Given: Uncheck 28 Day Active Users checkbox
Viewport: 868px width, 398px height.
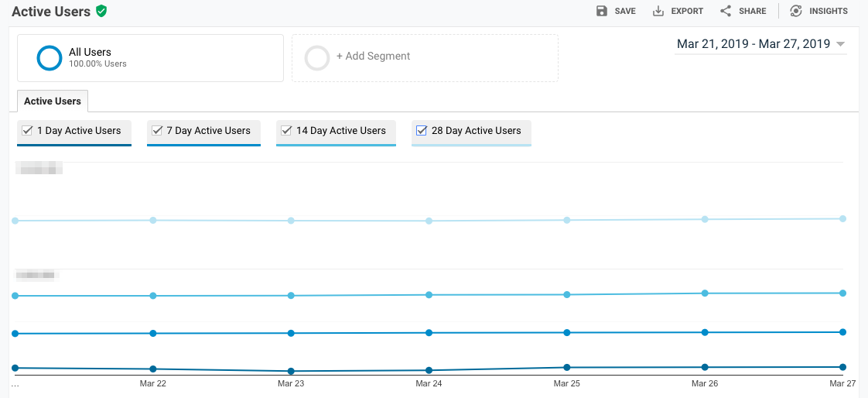Looking at the screenshot, I should (x=422, y=131).
